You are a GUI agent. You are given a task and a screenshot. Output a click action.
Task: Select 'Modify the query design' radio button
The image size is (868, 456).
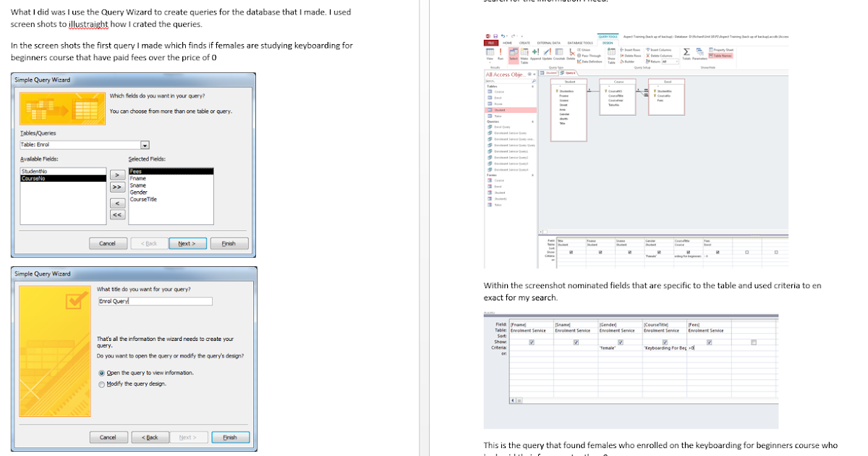coord(101,384)
